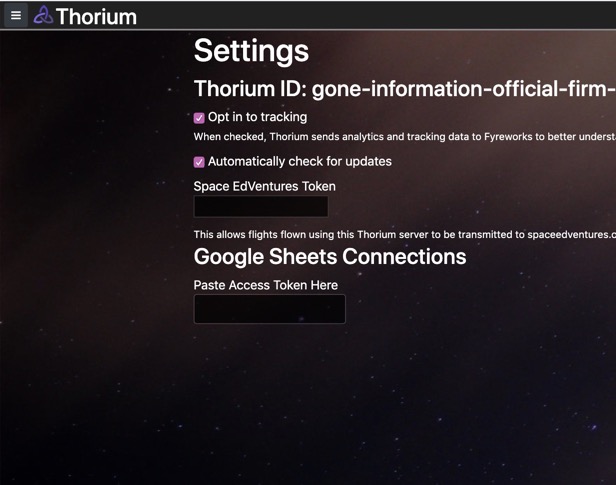Uncheck the Opt in to tracking checkbox

coord(199,118)
